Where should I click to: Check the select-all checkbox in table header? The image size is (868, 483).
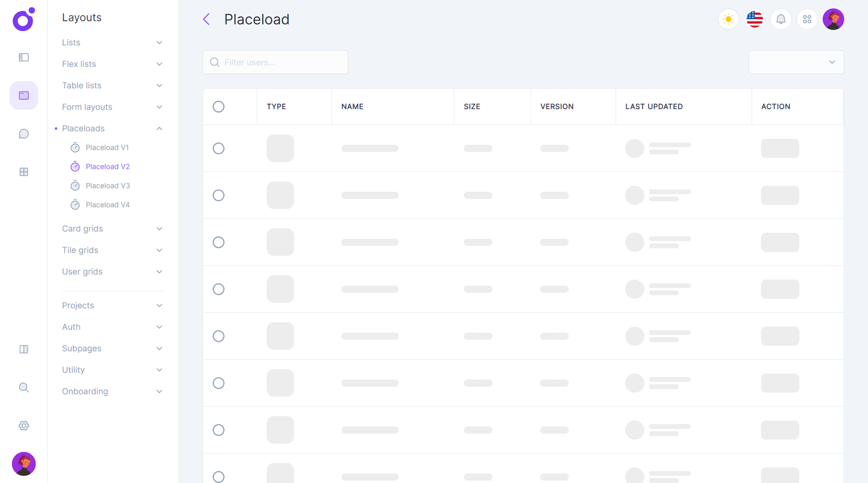point(219,107)
